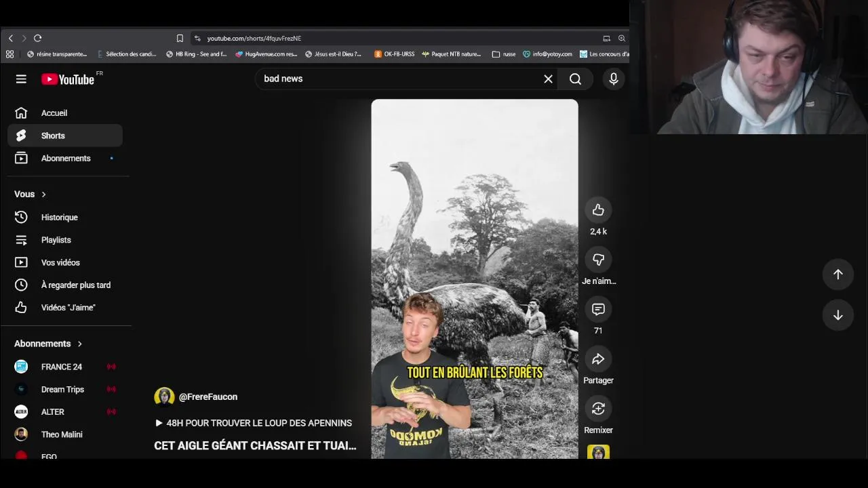Open the 'Sélection des candi...' bookmark
The height and width of the screenshot is (488, 868).
pyautogui.click(x=127, y=54)
